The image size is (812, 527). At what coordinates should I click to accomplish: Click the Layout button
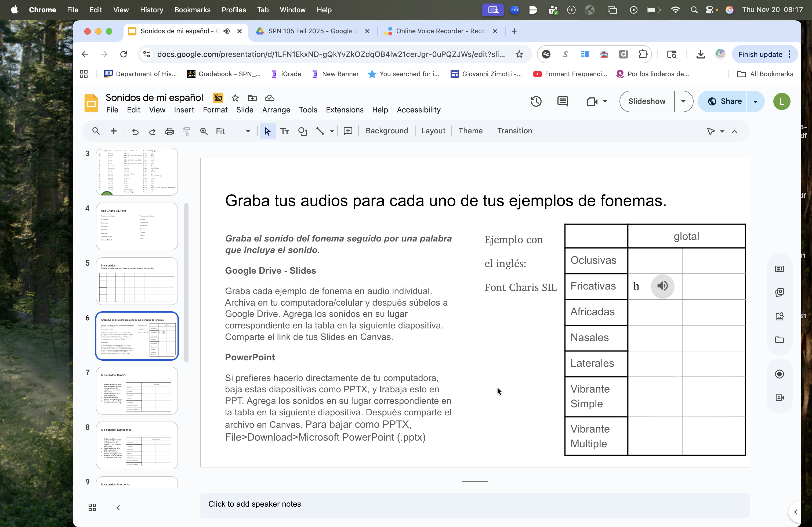click(x=433, y=131)
